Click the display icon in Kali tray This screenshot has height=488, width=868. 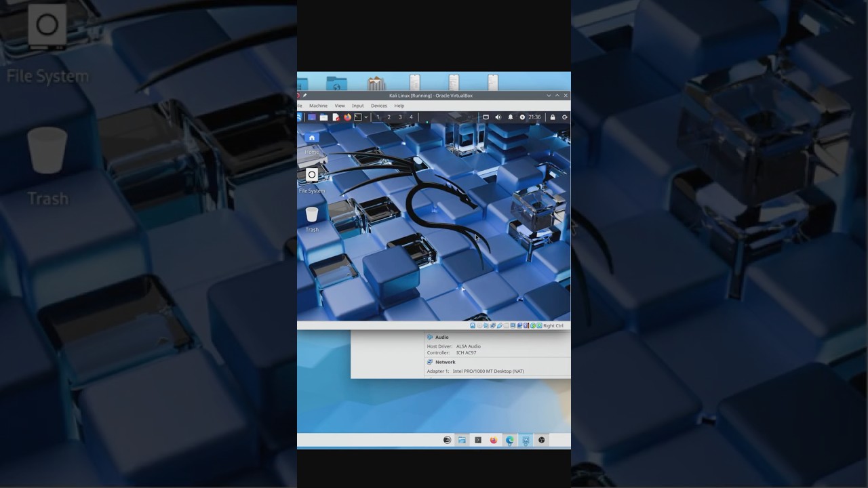click(x=486, y=117)
